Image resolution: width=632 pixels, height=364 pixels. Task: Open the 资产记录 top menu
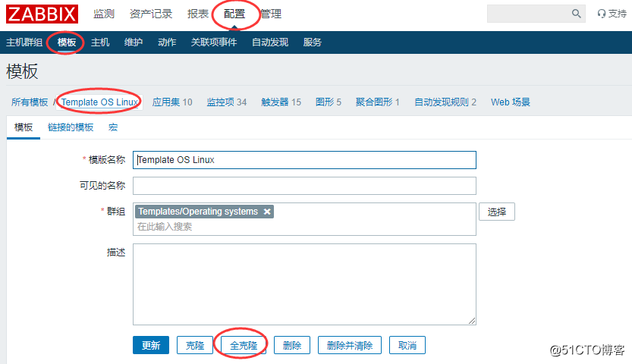pyautogui.click(x=151, y=14)
